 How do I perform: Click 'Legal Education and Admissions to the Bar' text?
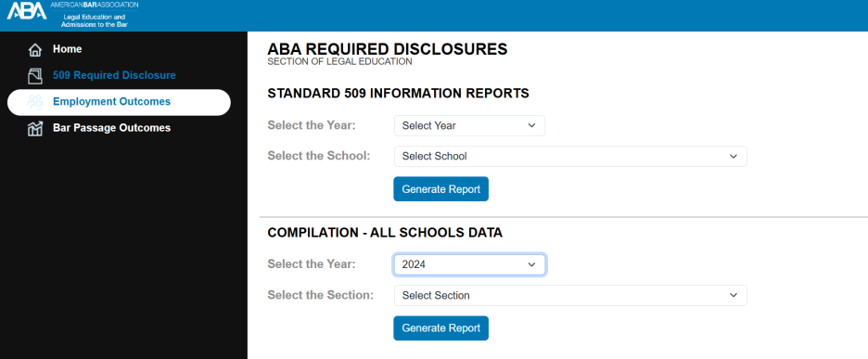pos(94,21)
